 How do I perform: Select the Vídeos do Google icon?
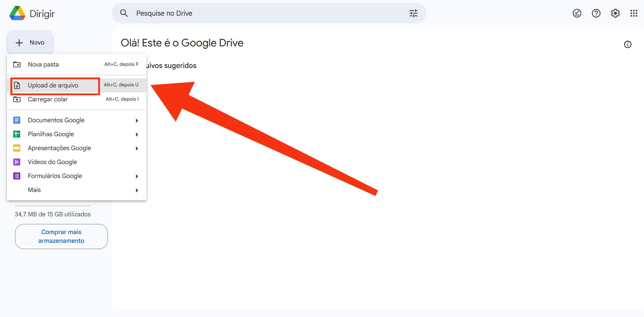tap(17, 162)
